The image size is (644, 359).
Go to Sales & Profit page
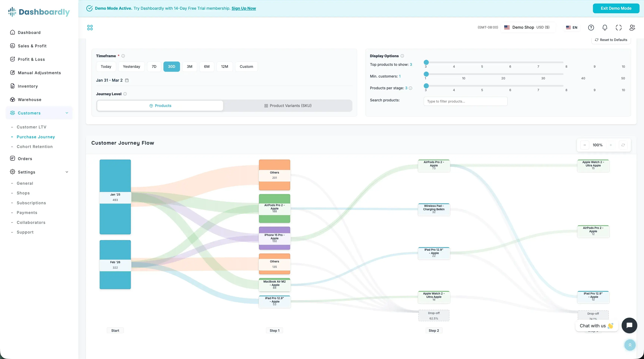tap(32, 46)
